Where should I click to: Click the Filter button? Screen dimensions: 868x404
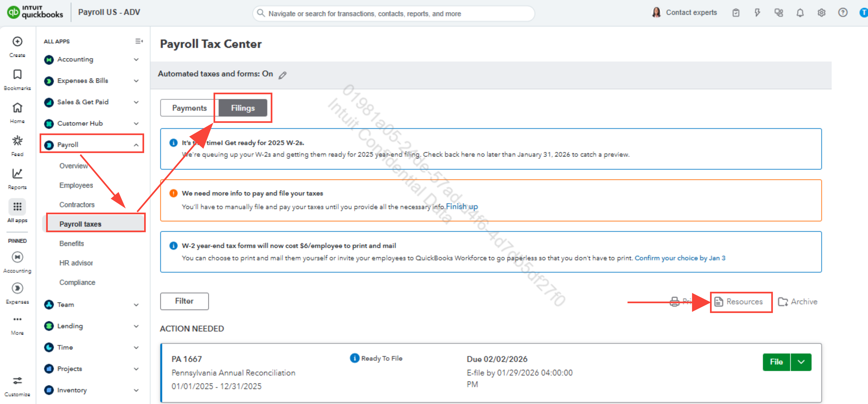pos(184,301)
